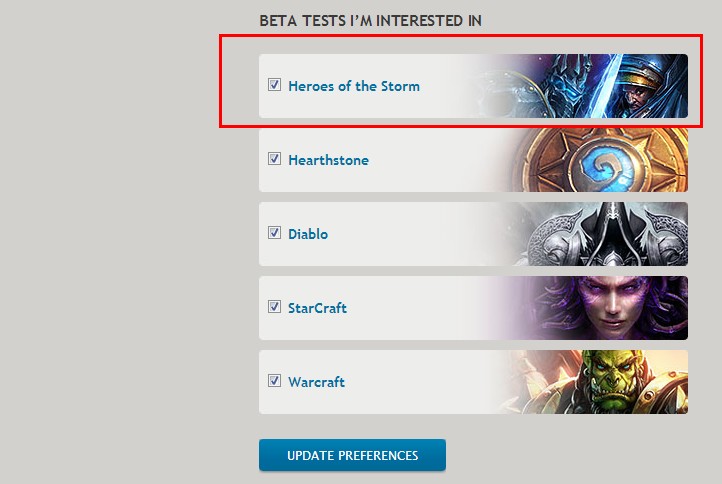Uncheck the Heroes of the Storm checkbox
This screenshot has width=722, height=484.
(274, 85)
